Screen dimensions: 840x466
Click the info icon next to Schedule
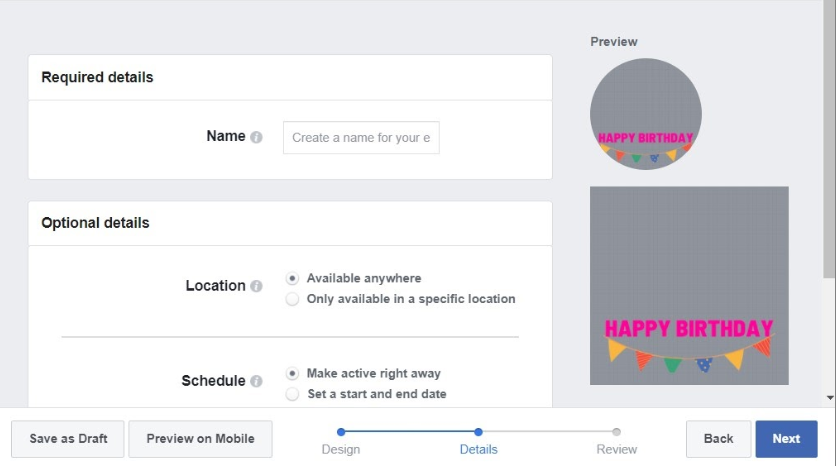click(x=257, y=381)
